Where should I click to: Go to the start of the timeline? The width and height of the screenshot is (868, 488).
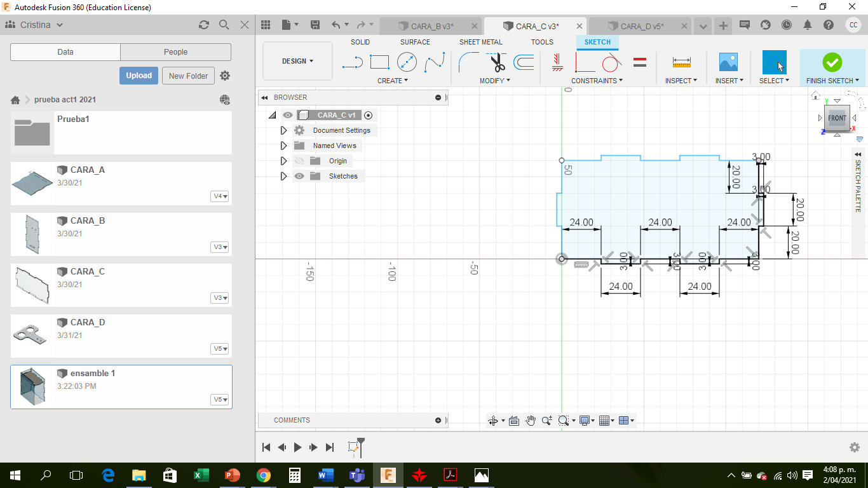pyautogui.click(x=266, y=447)
